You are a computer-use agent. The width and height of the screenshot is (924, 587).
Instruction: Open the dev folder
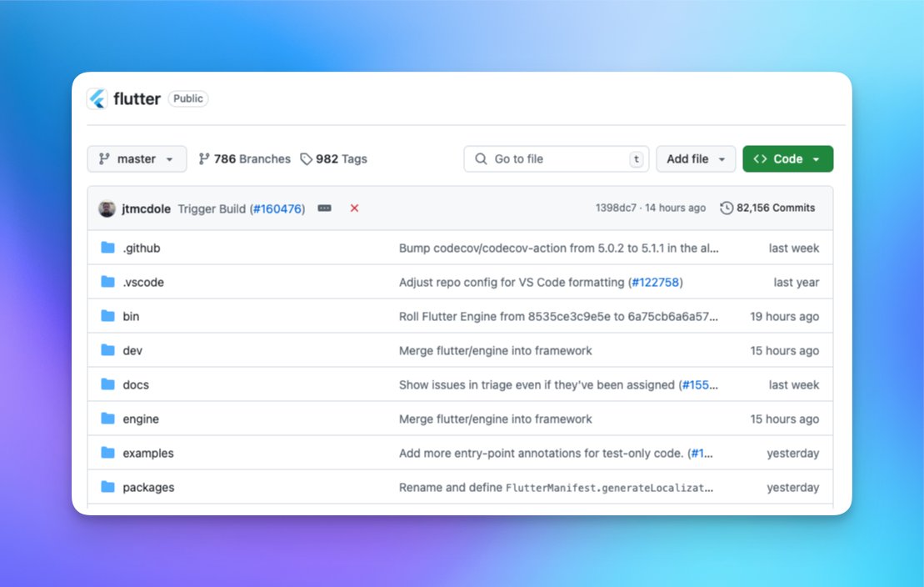pos(132,351)
